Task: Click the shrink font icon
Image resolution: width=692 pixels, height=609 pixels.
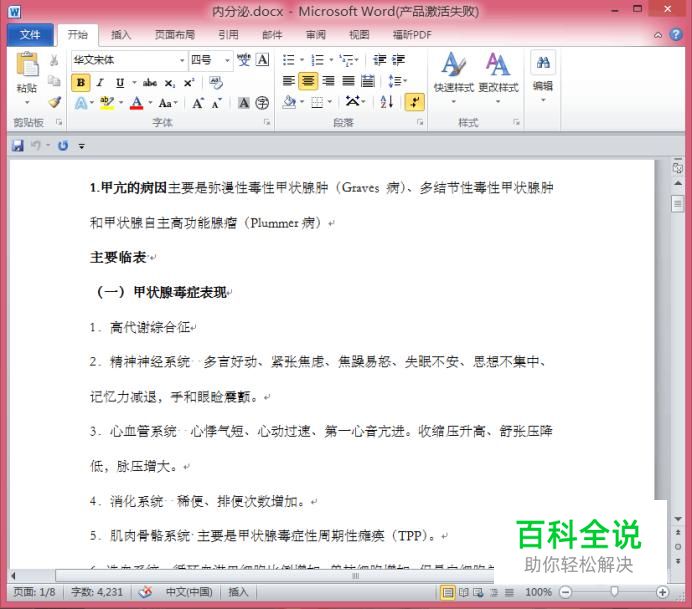Action: click(x=216, y=103)
